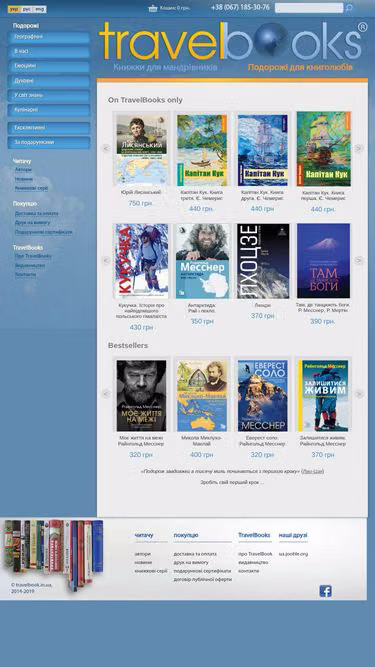Switch site language to eng
The width and height of the screenshot is (375, 667).
[40, 9]
